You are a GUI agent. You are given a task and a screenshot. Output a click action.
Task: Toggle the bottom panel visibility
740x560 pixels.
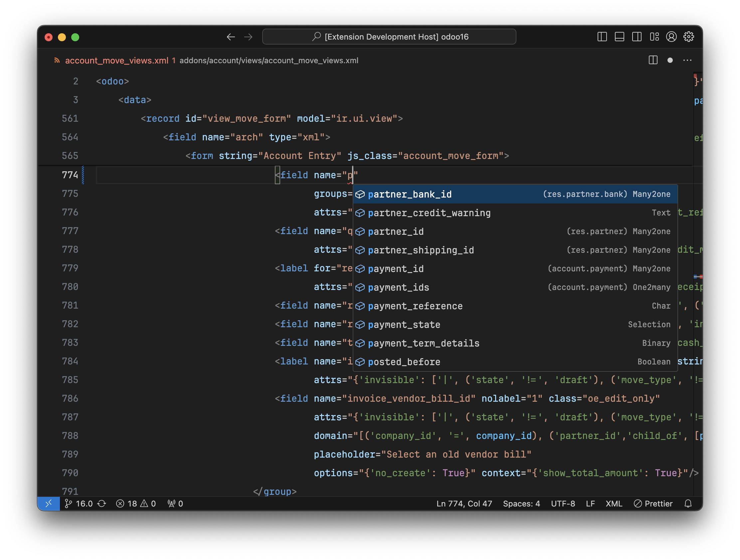coord(619,37)
